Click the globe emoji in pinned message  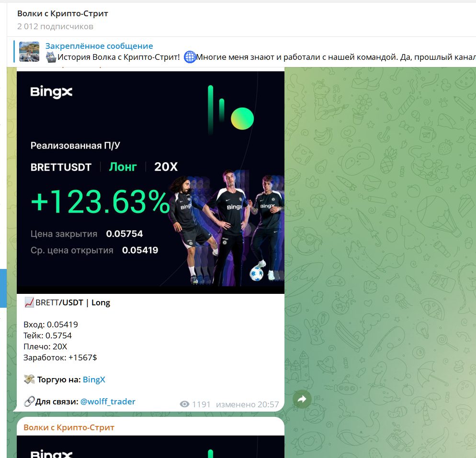pos(190,57)
